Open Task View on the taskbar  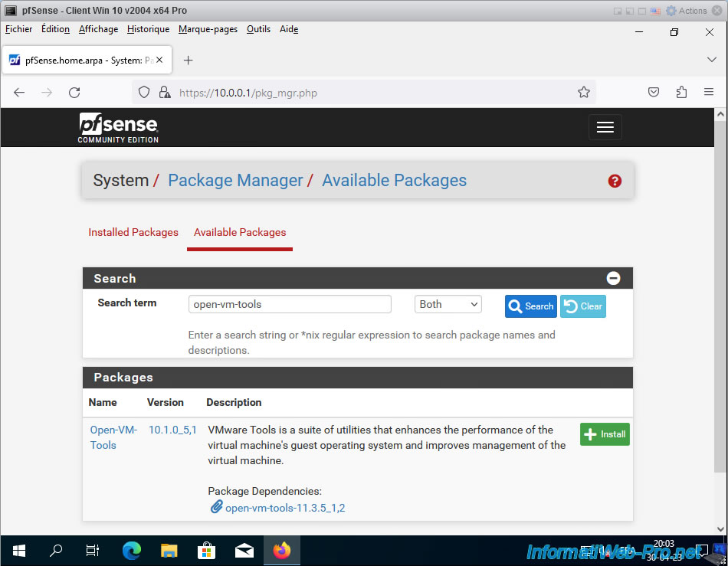point(93,551)
